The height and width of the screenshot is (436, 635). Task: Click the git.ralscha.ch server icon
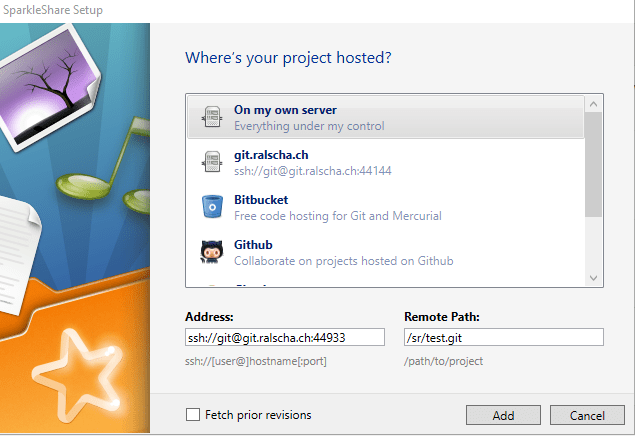point(211,162)
